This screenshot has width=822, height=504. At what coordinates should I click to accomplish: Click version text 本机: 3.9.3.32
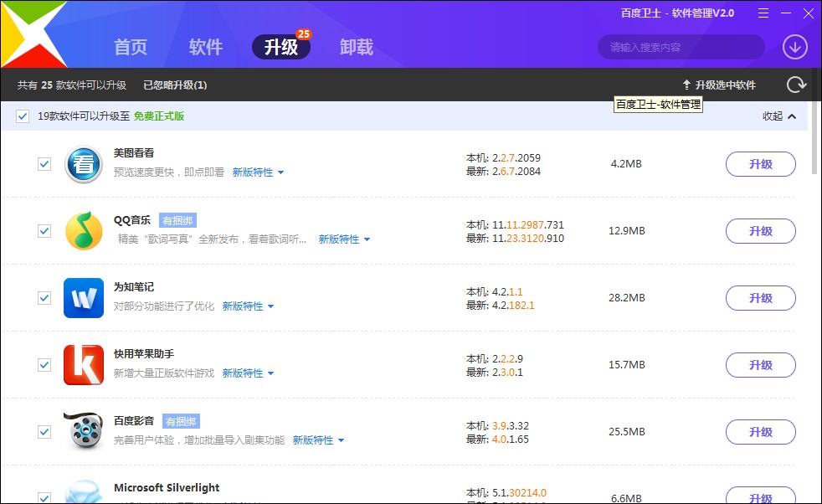[497, 426]
